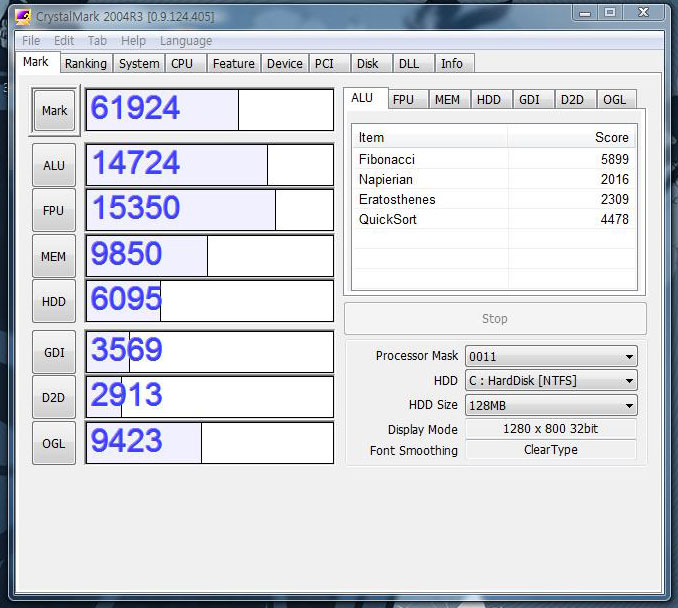678x608 pixels.
Task: Show the OGL results tab
Action: (x=617, y=99)
